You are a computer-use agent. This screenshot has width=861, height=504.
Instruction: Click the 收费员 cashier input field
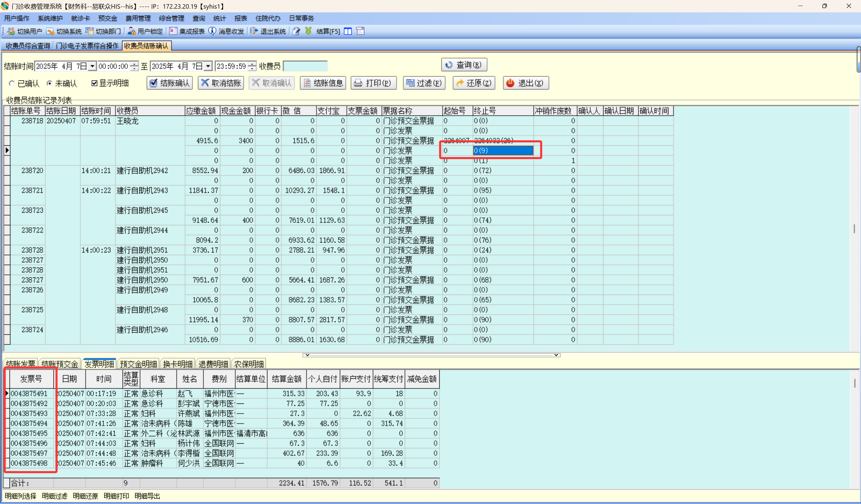pyautogui.click(x=305, y=66)
